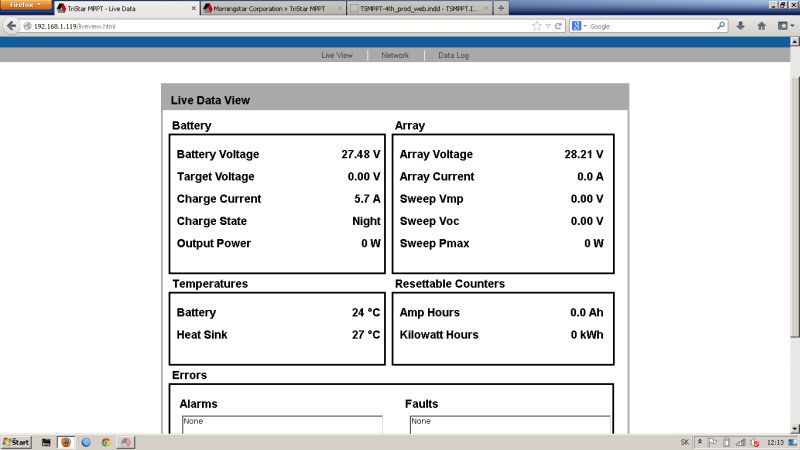800x450 pixels.
Task: Switch to TriStar MPPT - Live Data tab
Action: pyautogui.click(x=127, y=8)
